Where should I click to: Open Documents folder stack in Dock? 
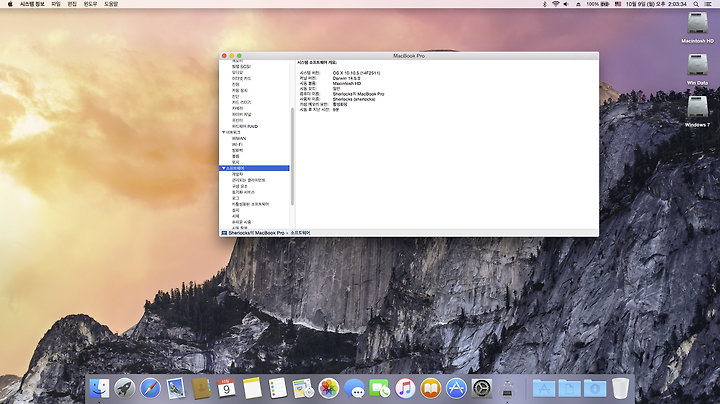569,388
